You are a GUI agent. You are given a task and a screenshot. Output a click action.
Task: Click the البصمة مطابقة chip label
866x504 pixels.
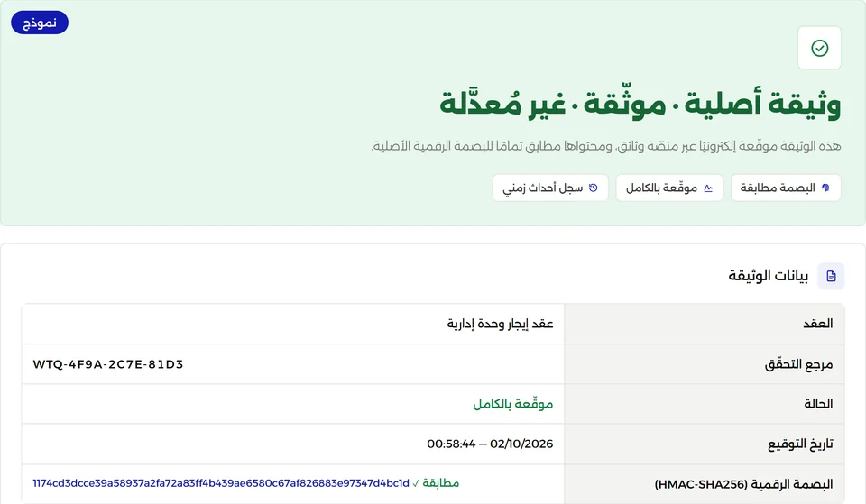coord(778,188)
